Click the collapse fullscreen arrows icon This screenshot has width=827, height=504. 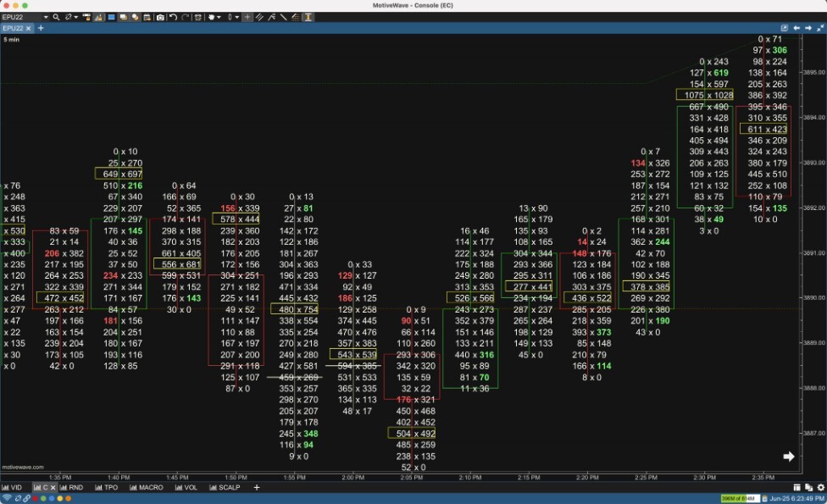pyautogui.click(x=820, y=28)
